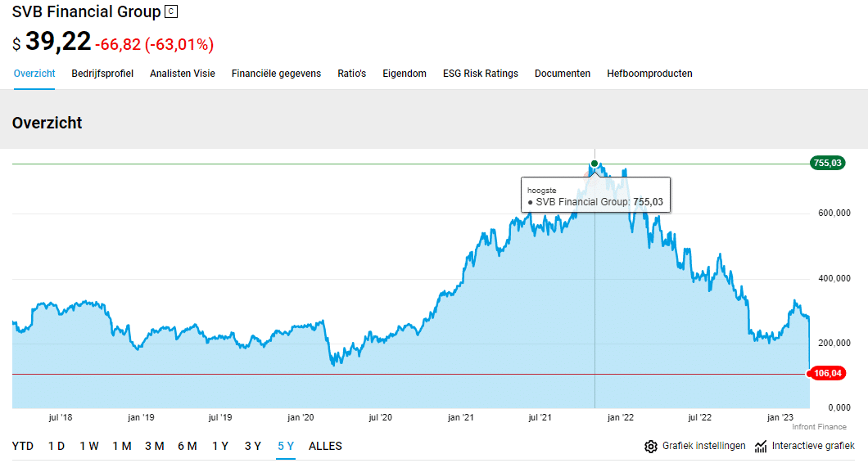
Task: Click the 'jul '18' axis label
Action: (61, 418)
